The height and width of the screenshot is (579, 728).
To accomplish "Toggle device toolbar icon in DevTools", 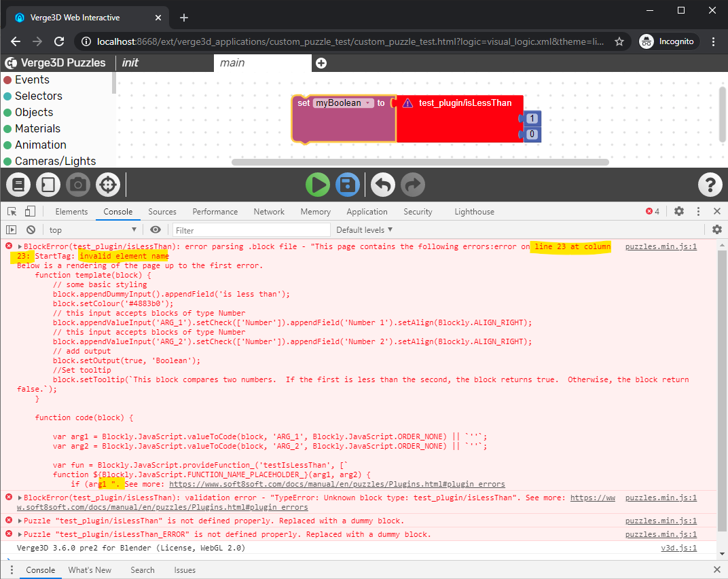I will click(x=30, y=212).
